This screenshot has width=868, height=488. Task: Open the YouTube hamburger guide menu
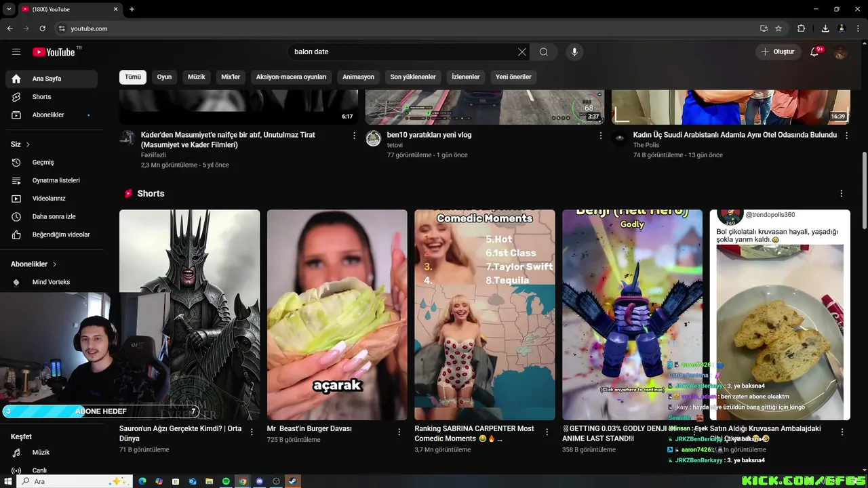16,52
